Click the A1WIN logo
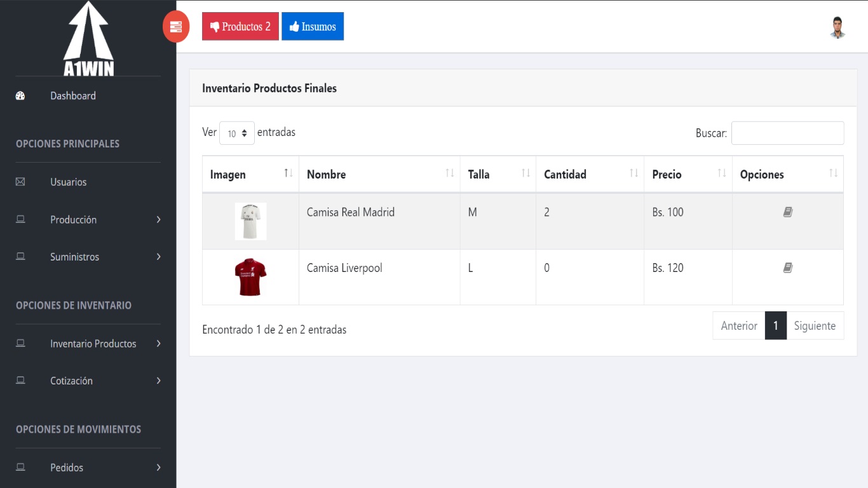868x488 pixels. click(x=88, y=39)
